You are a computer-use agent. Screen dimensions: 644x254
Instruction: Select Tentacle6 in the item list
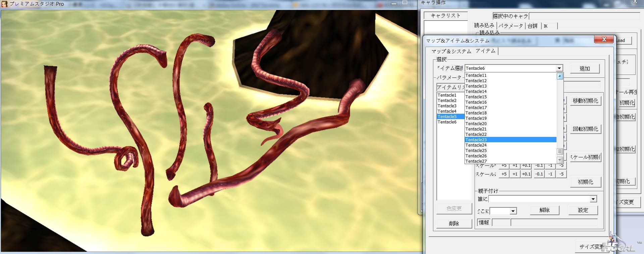coord(451,122)
